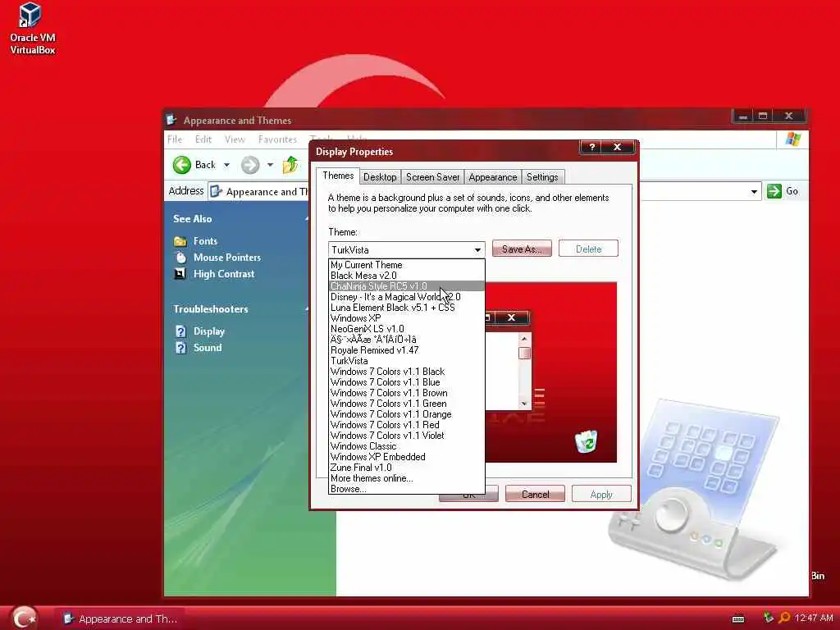Click the network icon in system tray

point(768,618)
